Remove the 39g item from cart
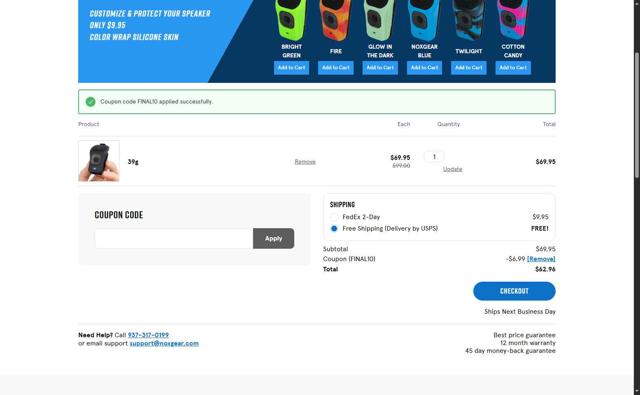The image size is (640, 395). [x=305, y=162]
